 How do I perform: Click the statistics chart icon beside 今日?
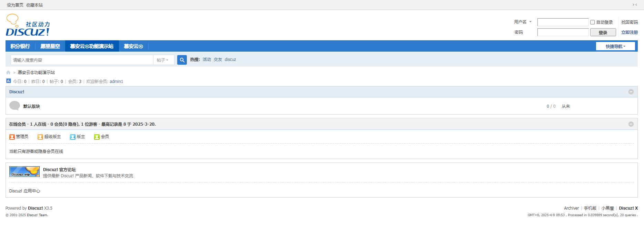click(x=9, y=81)
